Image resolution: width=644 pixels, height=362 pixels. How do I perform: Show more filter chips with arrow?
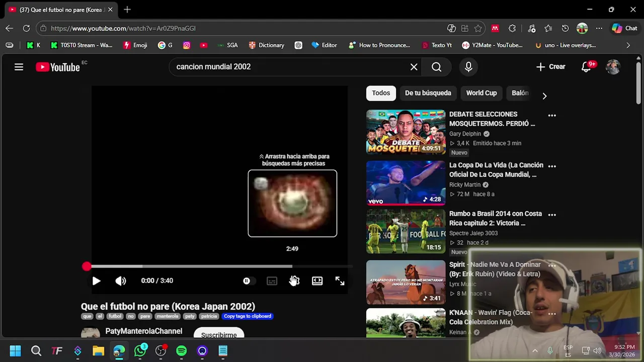click(544, 96)
